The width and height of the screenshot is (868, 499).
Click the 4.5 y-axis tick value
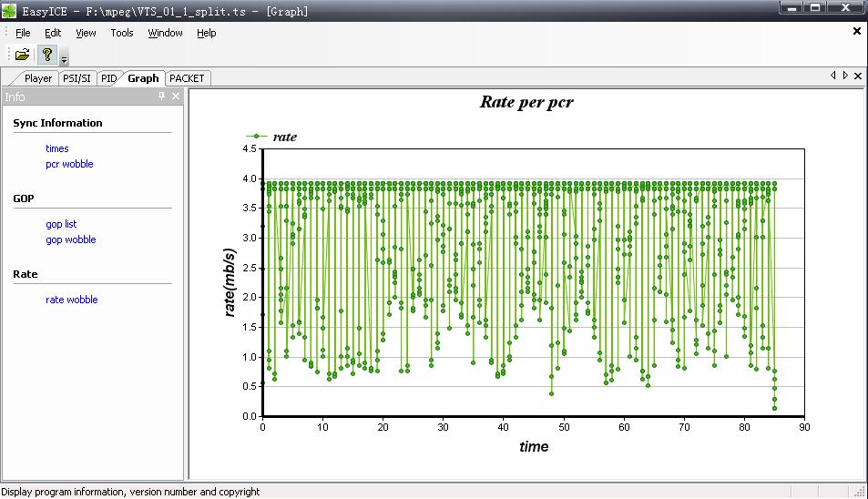[x=250, y=148]
